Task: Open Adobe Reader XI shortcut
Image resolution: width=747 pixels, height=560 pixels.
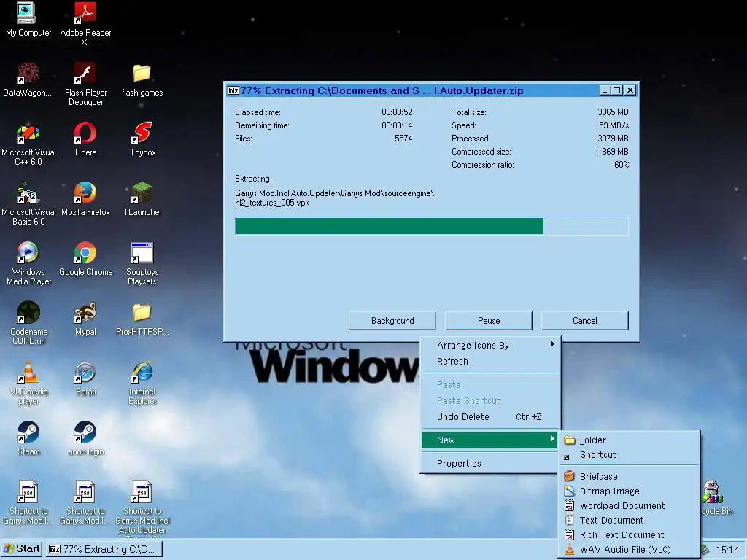Action: click(85, 23)
